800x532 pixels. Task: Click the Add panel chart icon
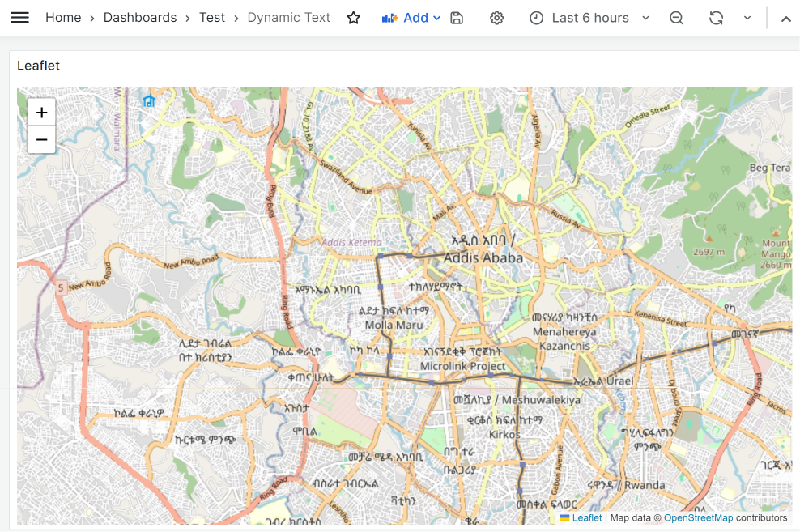389,17
